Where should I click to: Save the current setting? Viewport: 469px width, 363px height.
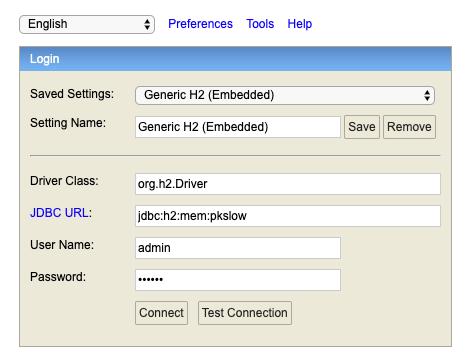tap(362, 127)
